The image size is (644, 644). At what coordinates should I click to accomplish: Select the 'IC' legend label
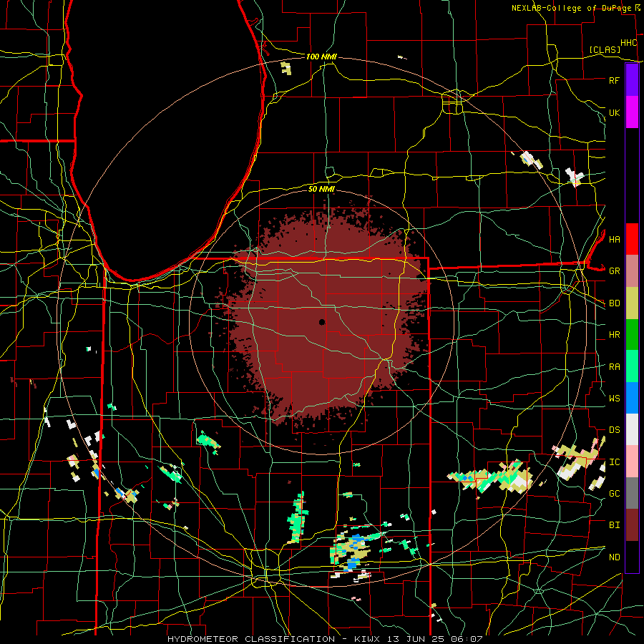pos(614,462)
